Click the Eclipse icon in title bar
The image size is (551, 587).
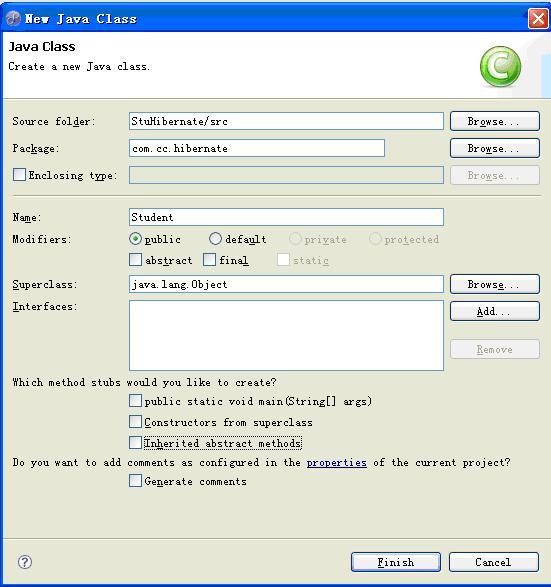coord(13,18)
